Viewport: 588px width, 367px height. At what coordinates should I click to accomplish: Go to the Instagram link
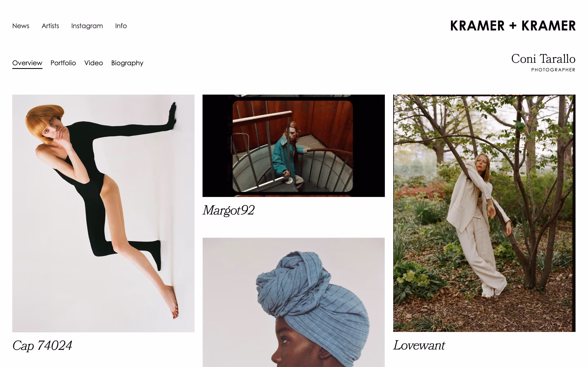(x=87, y=26)
